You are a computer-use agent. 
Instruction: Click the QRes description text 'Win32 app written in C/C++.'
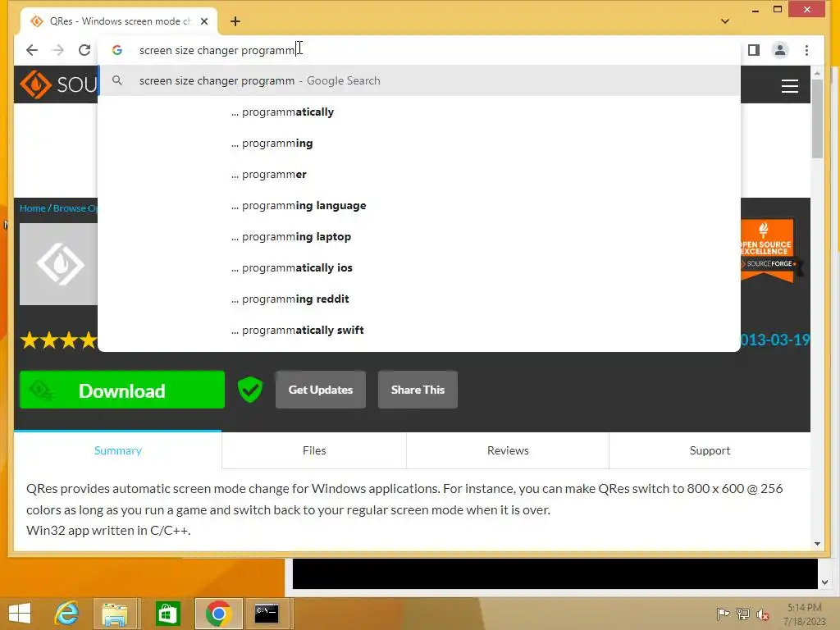point(108,531)
